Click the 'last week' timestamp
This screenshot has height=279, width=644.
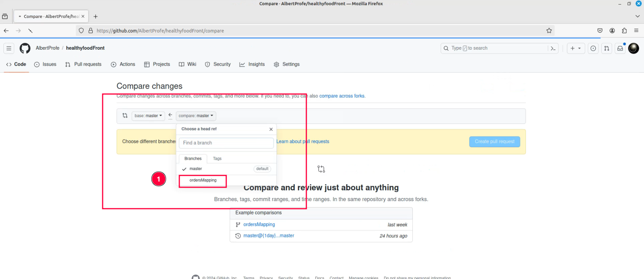click(398, 225)
